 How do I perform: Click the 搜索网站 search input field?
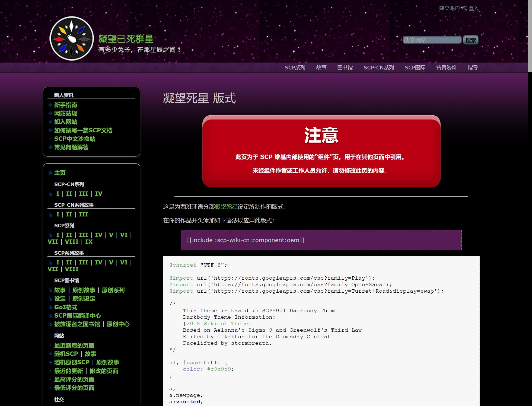[x=432, y=40]
